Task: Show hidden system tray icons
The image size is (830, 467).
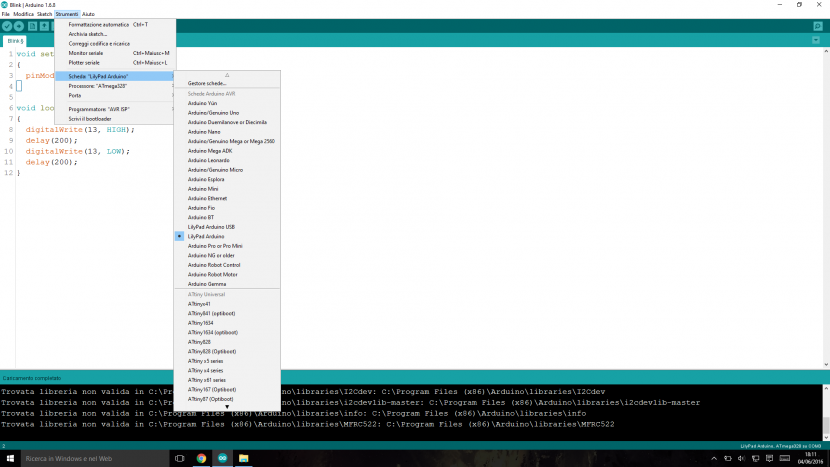Action: click(x=714, y=459)
